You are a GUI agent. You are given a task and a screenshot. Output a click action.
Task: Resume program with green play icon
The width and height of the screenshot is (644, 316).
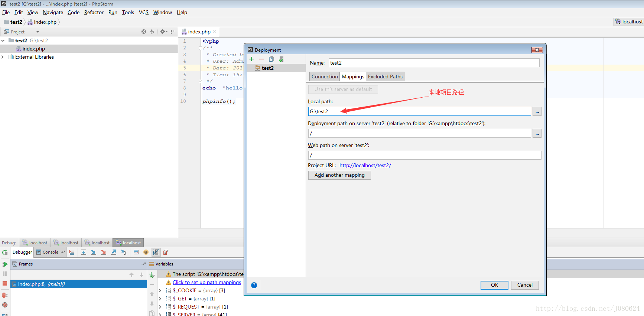tap(5, 264)
